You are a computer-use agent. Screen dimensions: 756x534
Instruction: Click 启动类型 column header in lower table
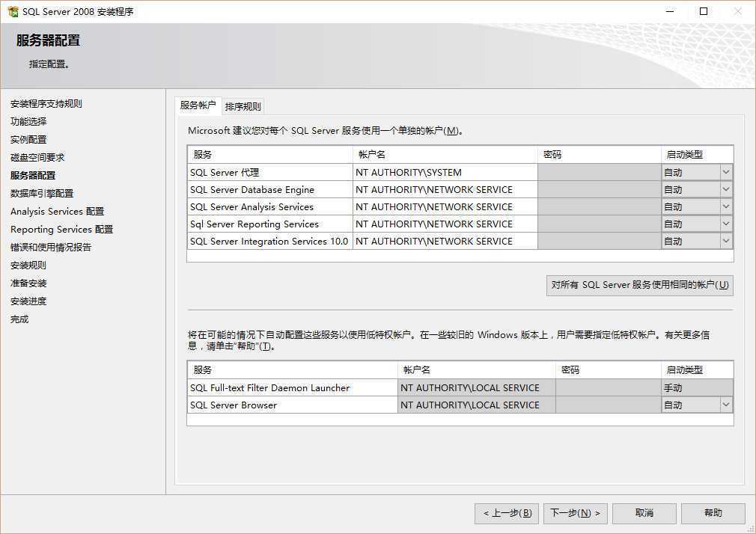click(x=697, y=370)
